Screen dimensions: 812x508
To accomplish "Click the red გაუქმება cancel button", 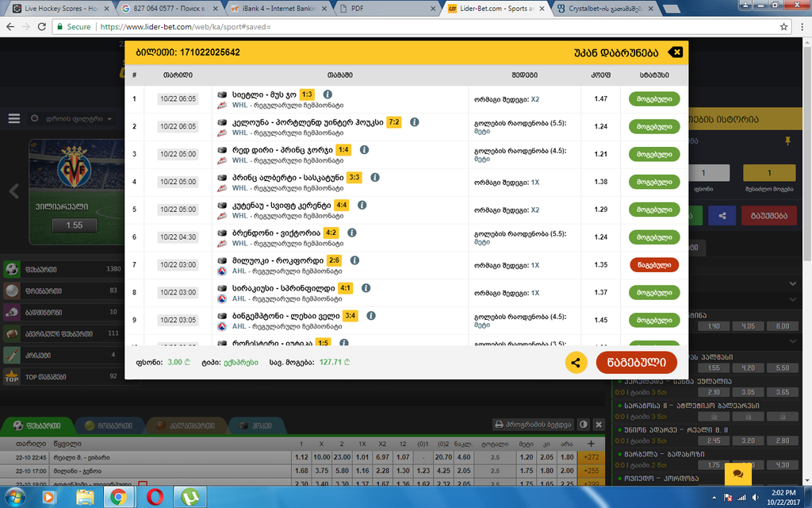I will click(769, 216).
